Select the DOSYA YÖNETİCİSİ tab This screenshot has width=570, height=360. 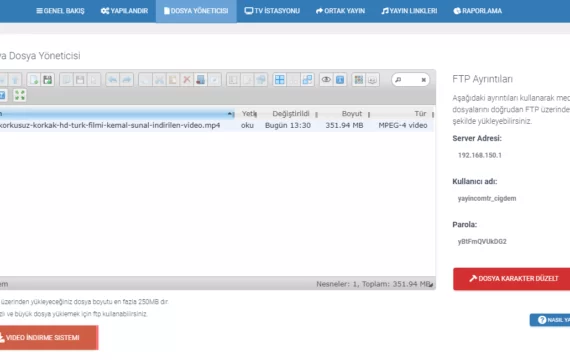click(196, 11)
